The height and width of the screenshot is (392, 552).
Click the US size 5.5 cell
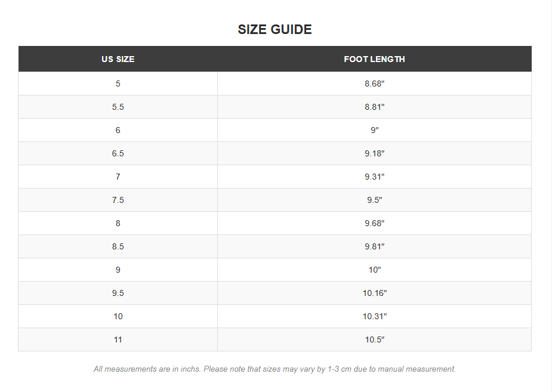pos(118,107)
